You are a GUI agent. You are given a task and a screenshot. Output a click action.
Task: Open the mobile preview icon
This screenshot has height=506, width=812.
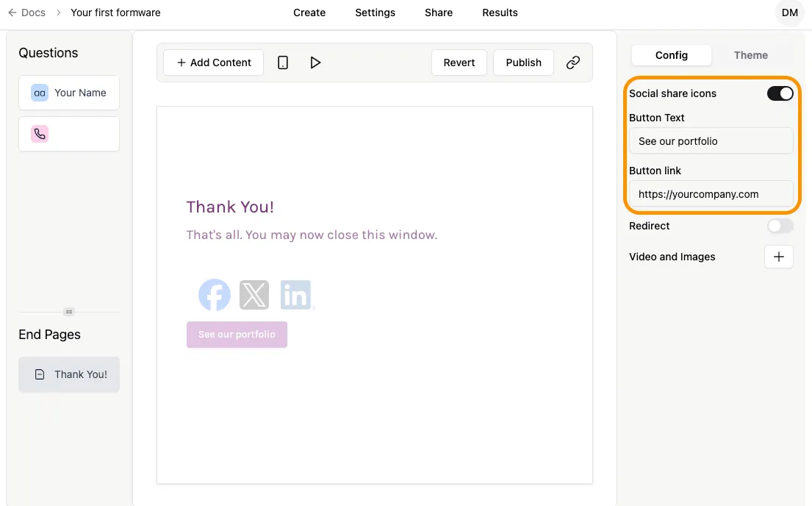[283, 63]
